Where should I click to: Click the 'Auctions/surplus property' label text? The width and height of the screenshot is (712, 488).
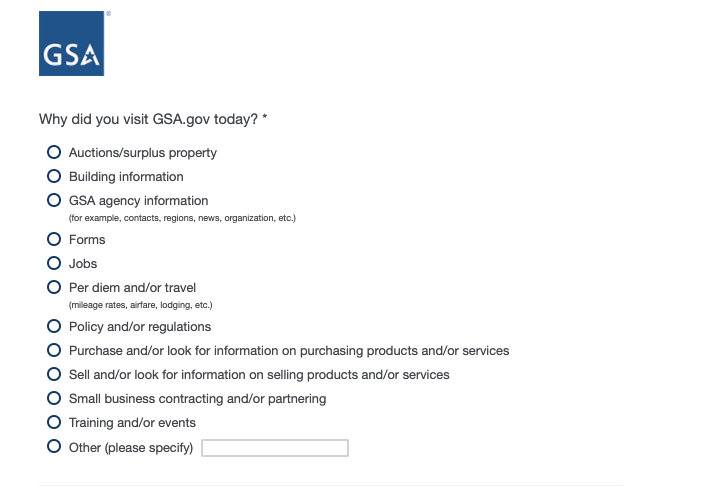[142, 153]
